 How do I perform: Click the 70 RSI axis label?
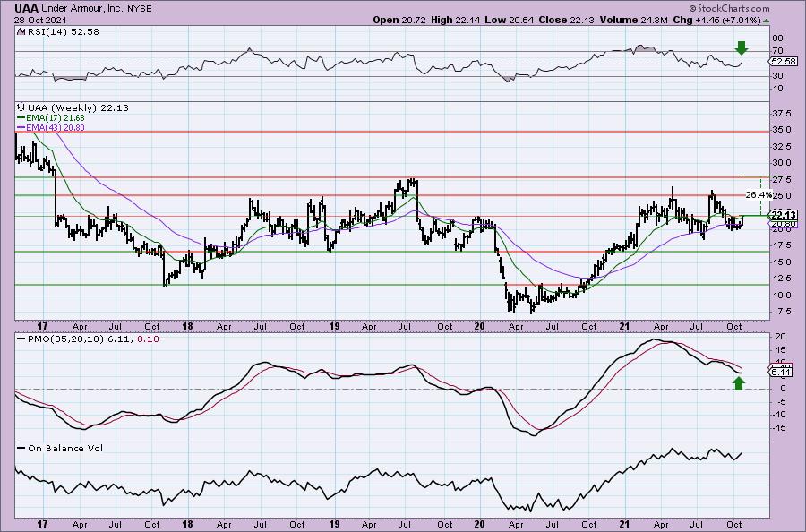pyautogui.click(x=777, y=51)
